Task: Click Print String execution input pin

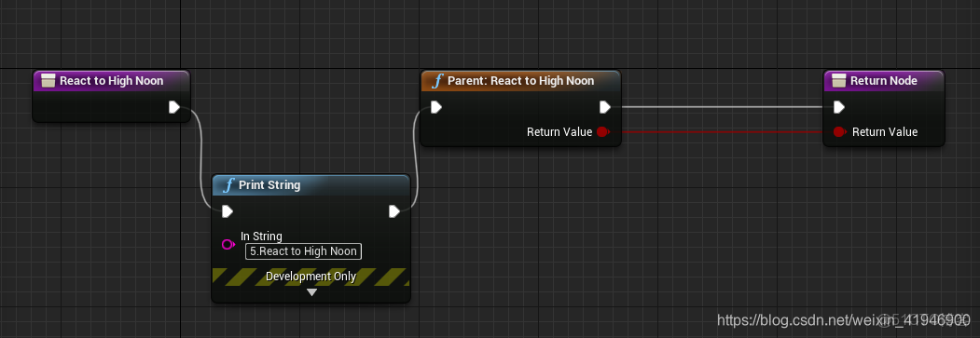Action: tap(228, 211)
